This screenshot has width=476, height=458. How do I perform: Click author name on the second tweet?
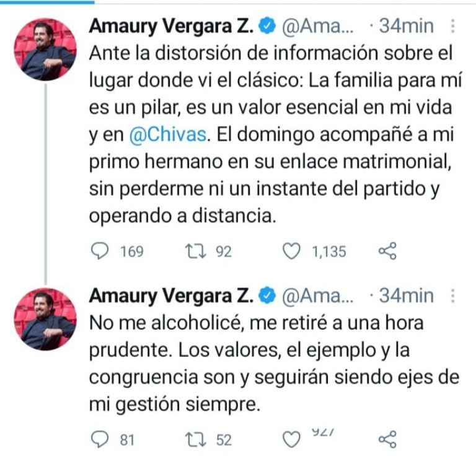(171, 296)
